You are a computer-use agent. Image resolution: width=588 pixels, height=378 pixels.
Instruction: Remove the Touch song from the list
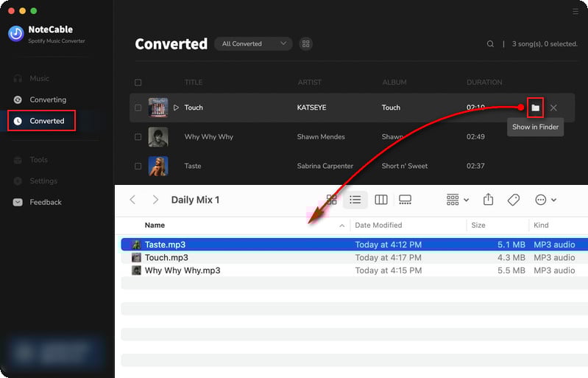[553, 108]
